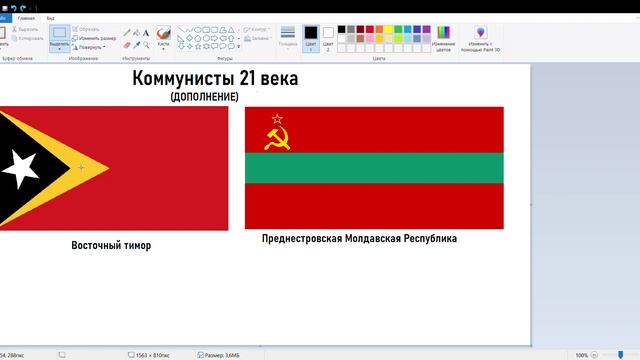The height and width of the screenshot is (360, 640).
Task: Click the East Timor flag on canvas
Action: point(114,168)
